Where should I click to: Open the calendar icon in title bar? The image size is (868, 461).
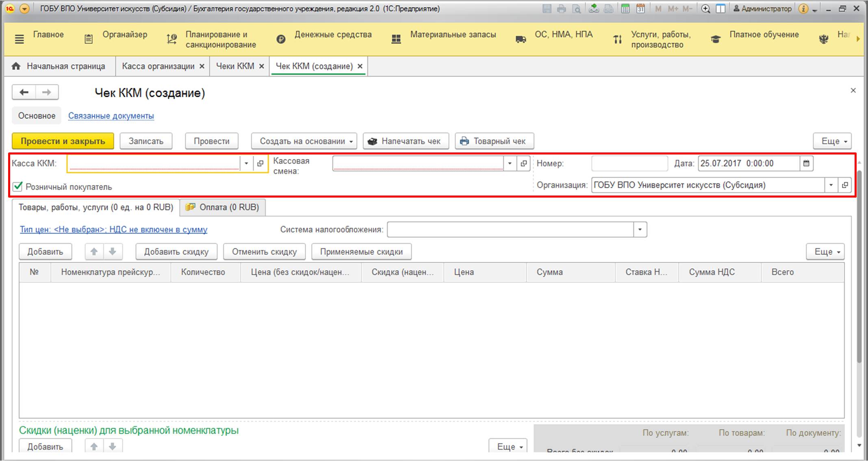(x=640, y=9)
